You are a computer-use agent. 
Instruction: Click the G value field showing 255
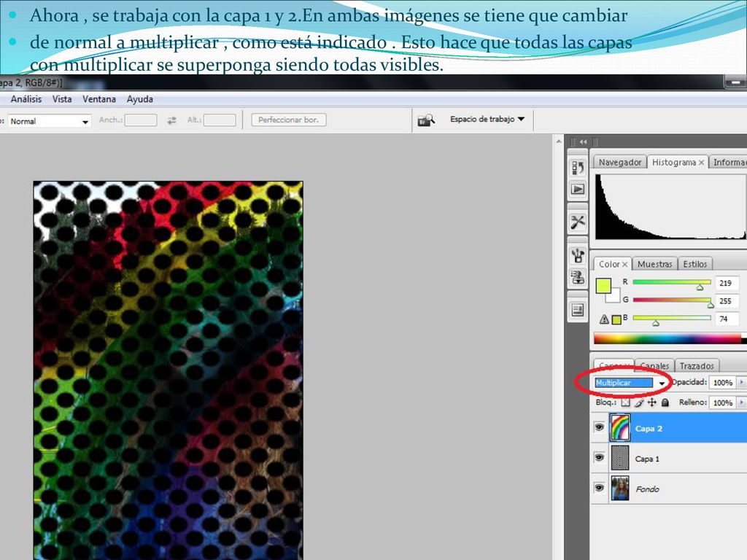coord(726,301)
